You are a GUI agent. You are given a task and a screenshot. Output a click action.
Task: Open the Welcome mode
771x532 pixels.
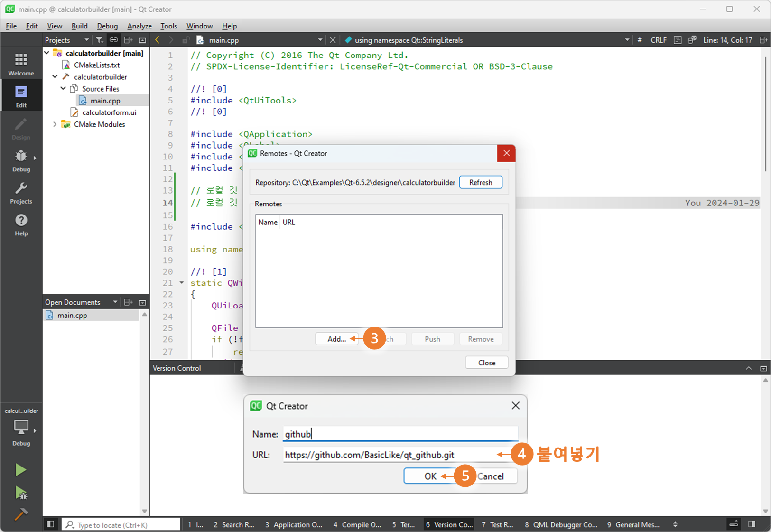click(21, 64)
